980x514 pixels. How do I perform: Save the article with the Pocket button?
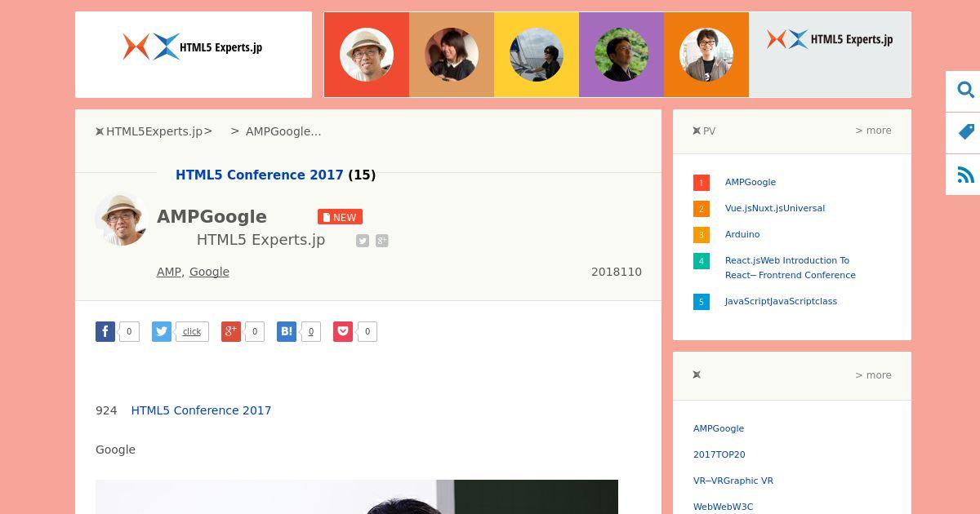pyautogui.click(x=343, y=331)
